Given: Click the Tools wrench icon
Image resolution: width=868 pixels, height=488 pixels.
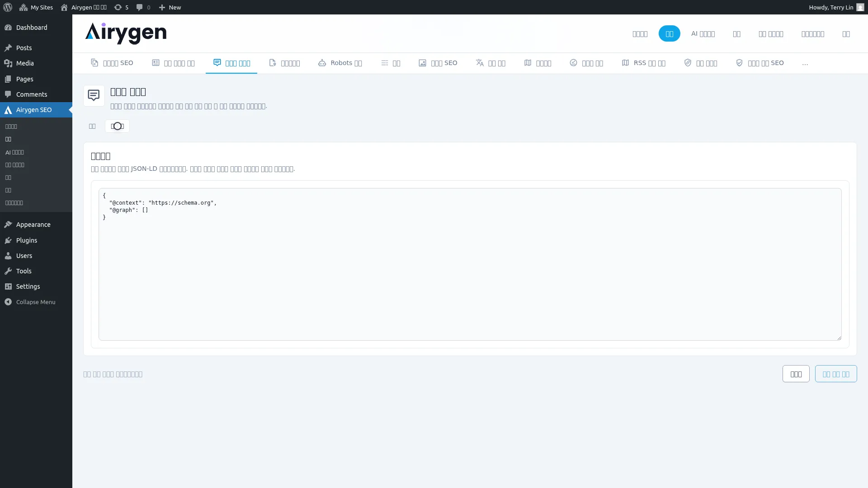Looking at the screenshot, I should click(x=8, y=271).
